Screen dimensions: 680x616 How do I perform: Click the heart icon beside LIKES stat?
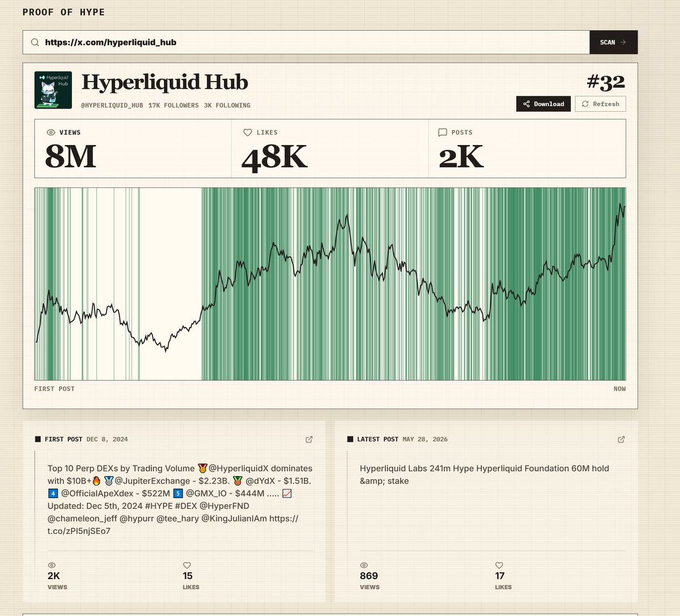(248, 133)
